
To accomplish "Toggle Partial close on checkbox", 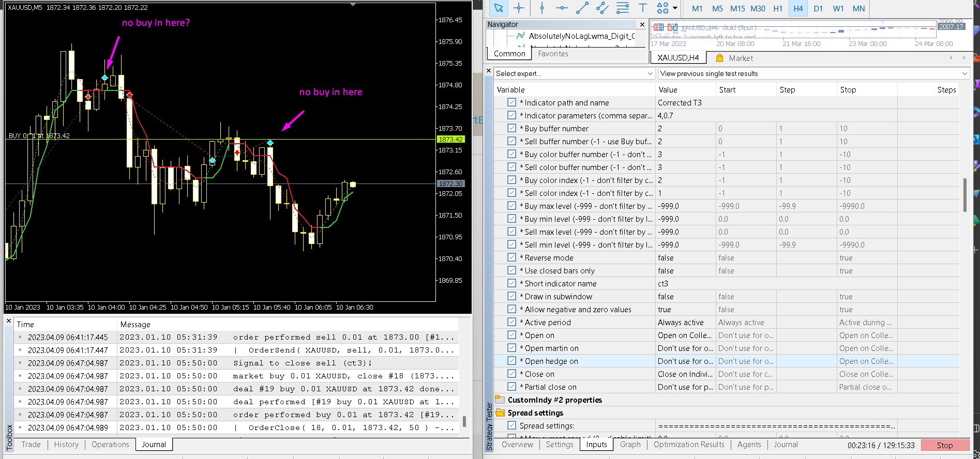I will [511, 387].
